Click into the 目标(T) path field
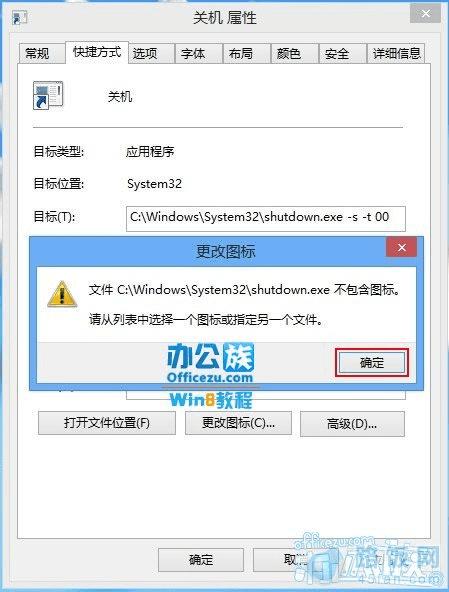449x592 pixels. point(266,218)
